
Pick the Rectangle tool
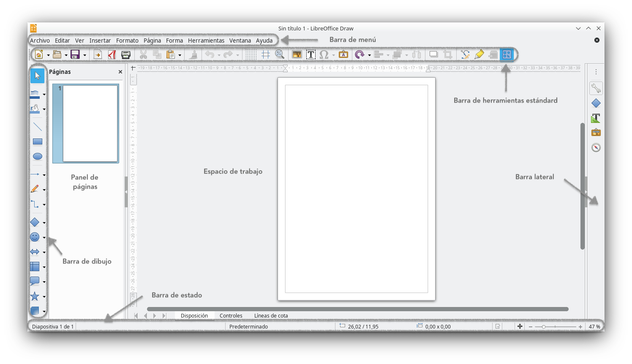coord(37,141)
